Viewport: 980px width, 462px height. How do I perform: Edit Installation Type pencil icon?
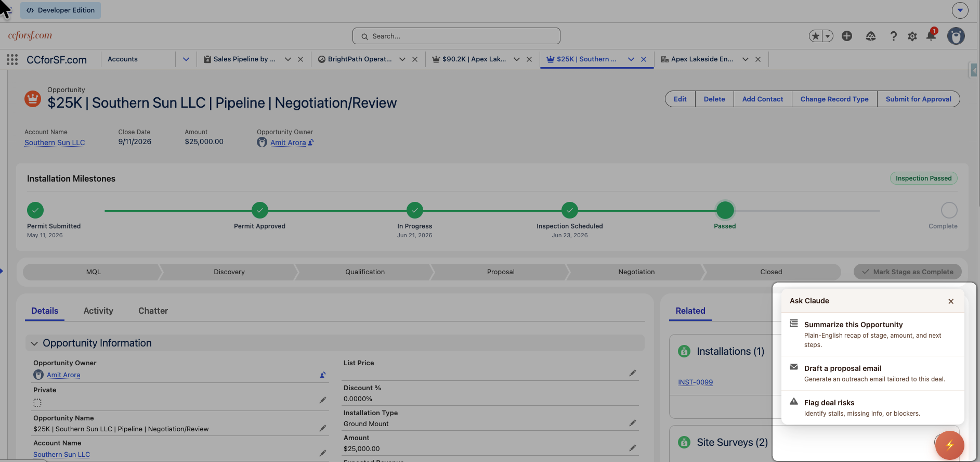click(x=633, y=423)
